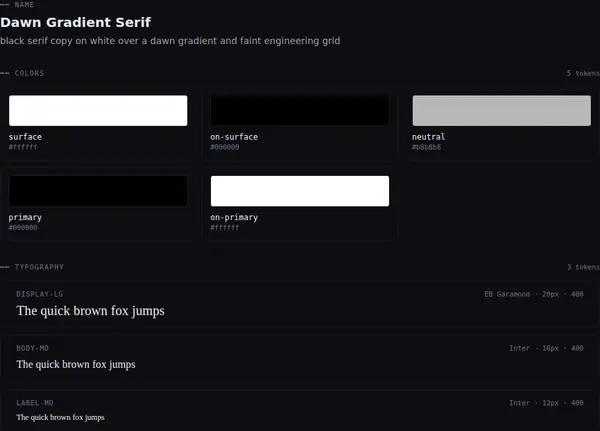Viewport: 600px width, 431px height.
Task: Choose the gray neutral color swatch
Action: pyautogui.click(x=501, y=111)
